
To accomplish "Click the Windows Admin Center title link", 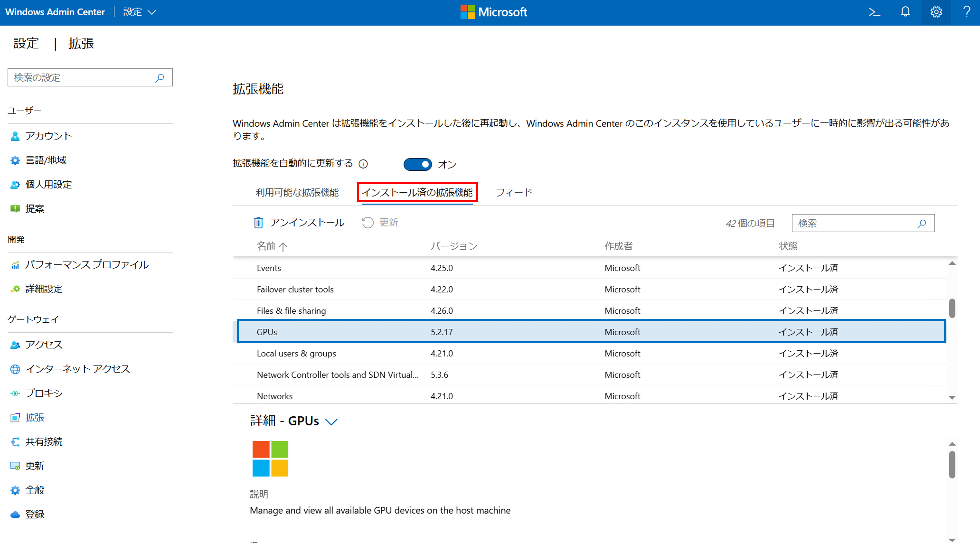I will point(55,12).
